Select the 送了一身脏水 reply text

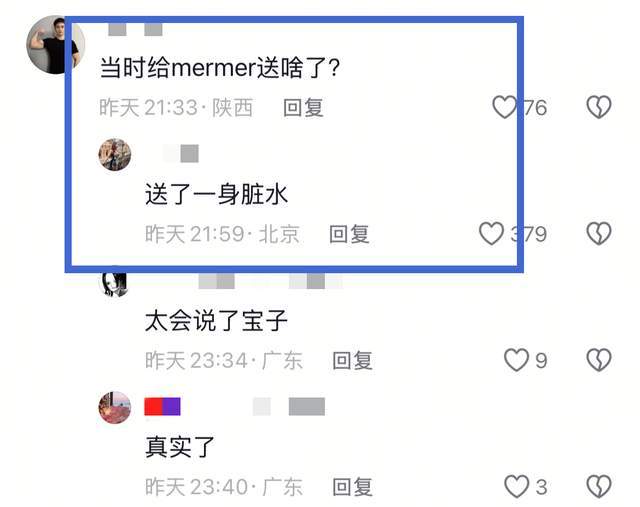pyautogui.click(x=216, y=194)
